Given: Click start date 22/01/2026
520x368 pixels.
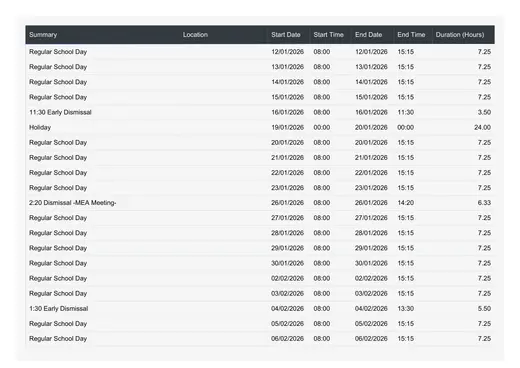Looking at the screenshot, I should 287,173.
